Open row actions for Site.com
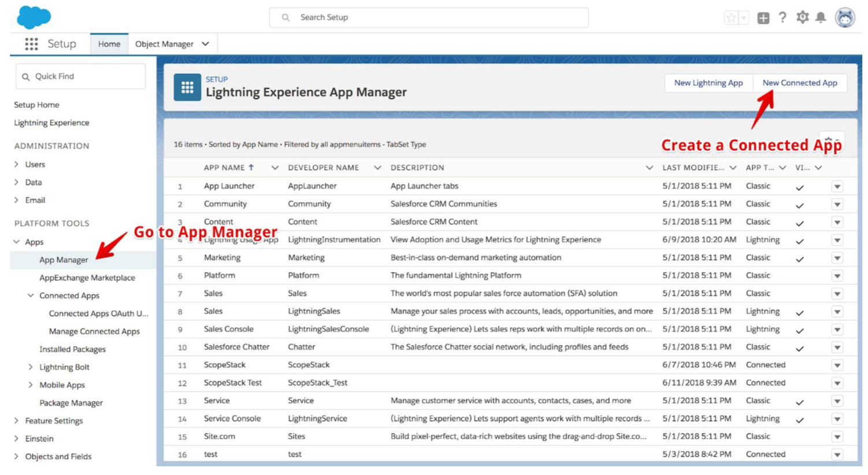868x475 pixels. (837, 437)
